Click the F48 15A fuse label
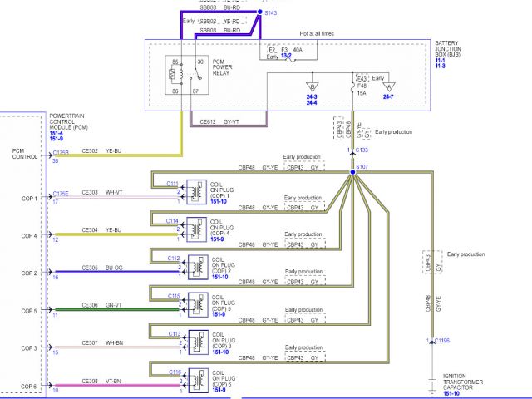Screen dimensions: 532x399 coord(360,86)
